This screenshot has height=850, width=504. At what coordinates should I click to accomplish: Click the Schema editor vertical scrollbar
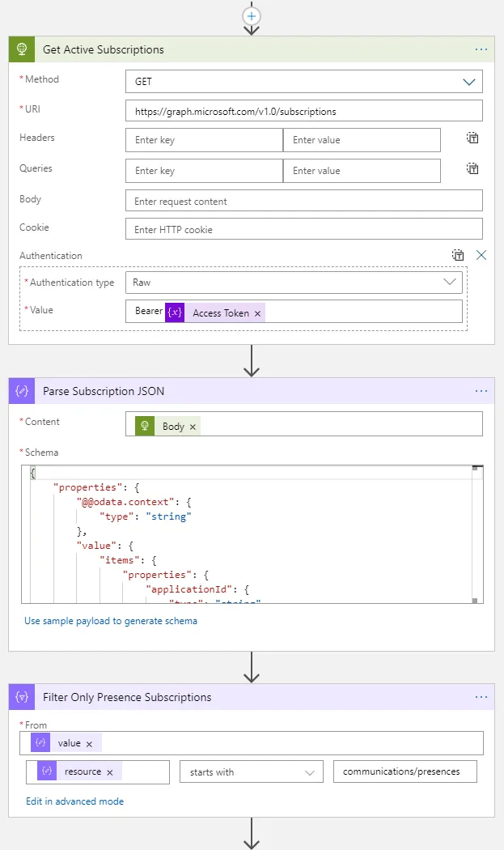(x=475, y=534)
